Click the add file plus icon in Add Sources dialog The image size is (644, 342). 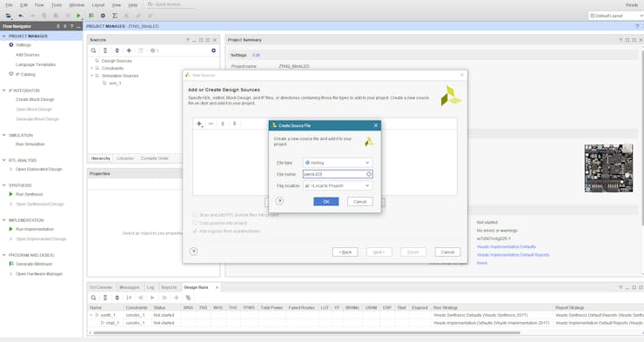coord(199,124)
